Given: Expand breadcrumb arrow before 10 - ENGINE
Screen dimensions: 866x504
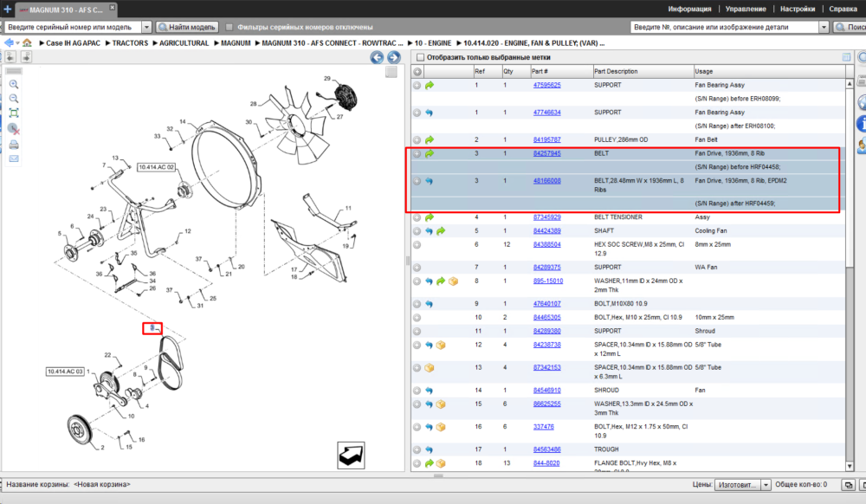Looking at the screenshot, I should coord(410,43).
